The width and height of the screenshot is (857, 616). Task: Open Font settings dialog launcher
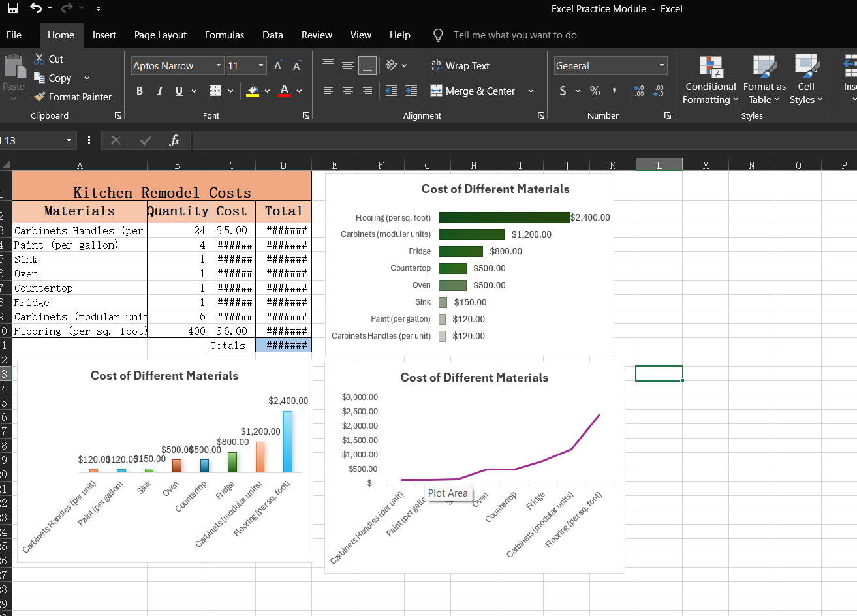[x=306, y=115]
